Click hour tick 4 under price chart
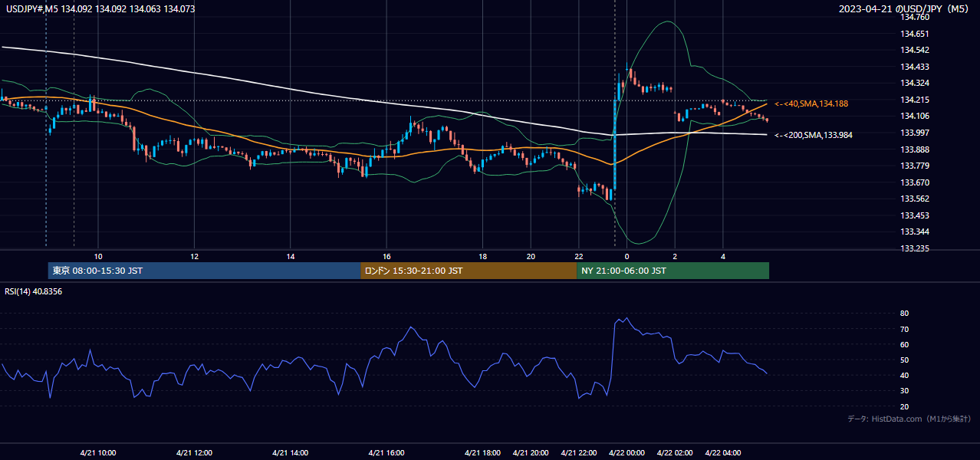The width and height of the screenshot is (980, 460). 723,256
